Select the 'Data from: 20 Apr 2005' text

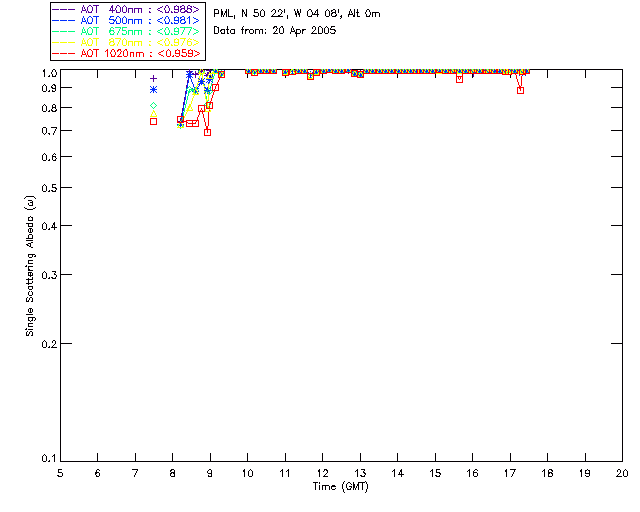pos(275,31)
